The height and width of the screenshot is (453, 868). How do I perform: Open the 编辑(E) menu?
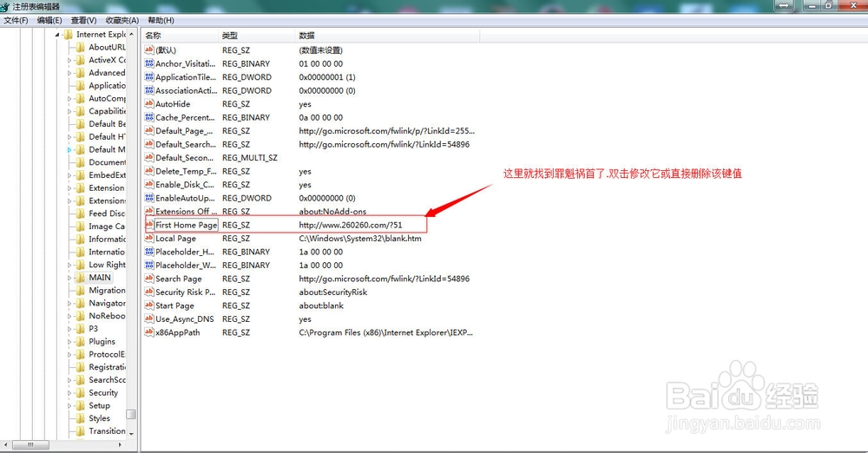(x=49, y=21)
